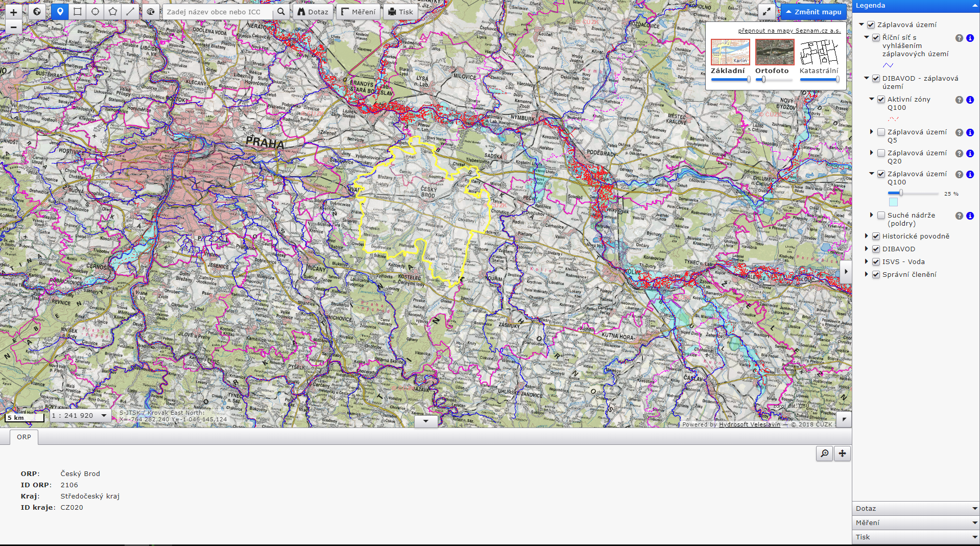This screenshot has width=980, height=546.
Task: Expand ISVS - Voda group
Action: (x=867, y=262)
